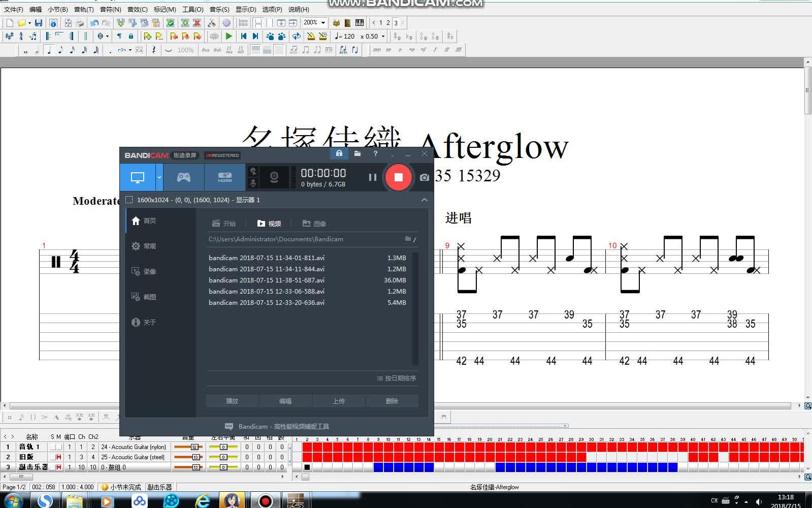The image size is (812, 508).
Task: Open the playback speed x 0.50 dropdown
Action: (x=383, y=36)
